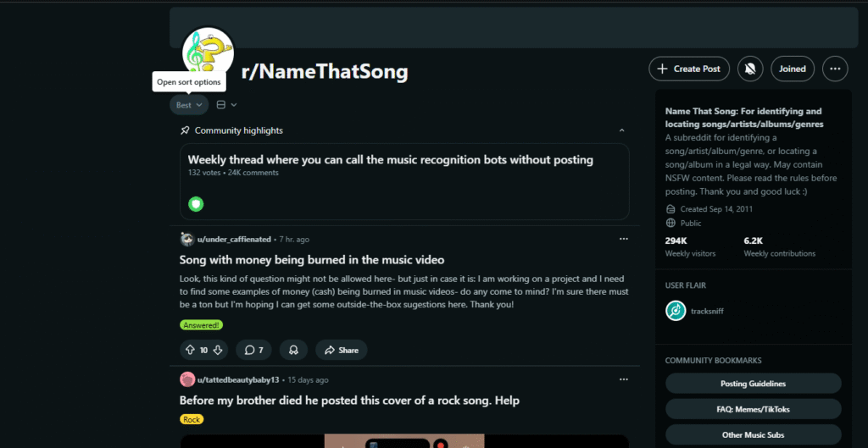The height and width of the screenshot is (448, 868).
Task: Click the Create Post button
Action: click(689, 69)
